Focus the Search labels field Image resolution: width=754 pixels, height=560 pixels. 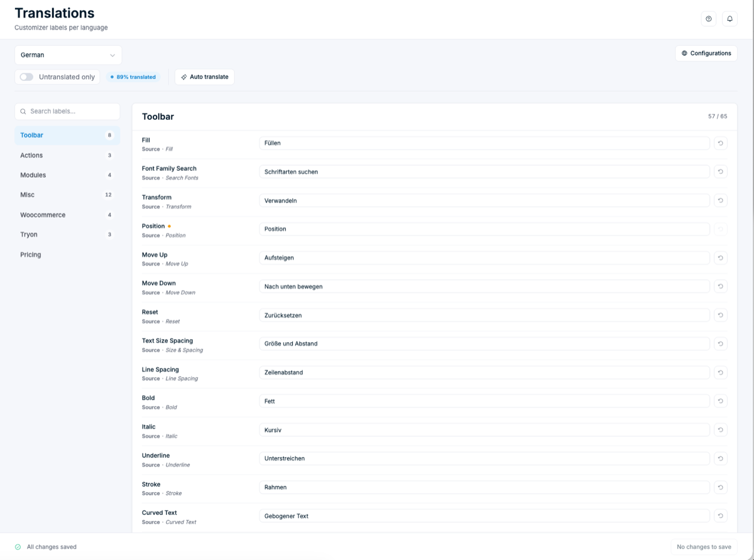coord(67,111)
